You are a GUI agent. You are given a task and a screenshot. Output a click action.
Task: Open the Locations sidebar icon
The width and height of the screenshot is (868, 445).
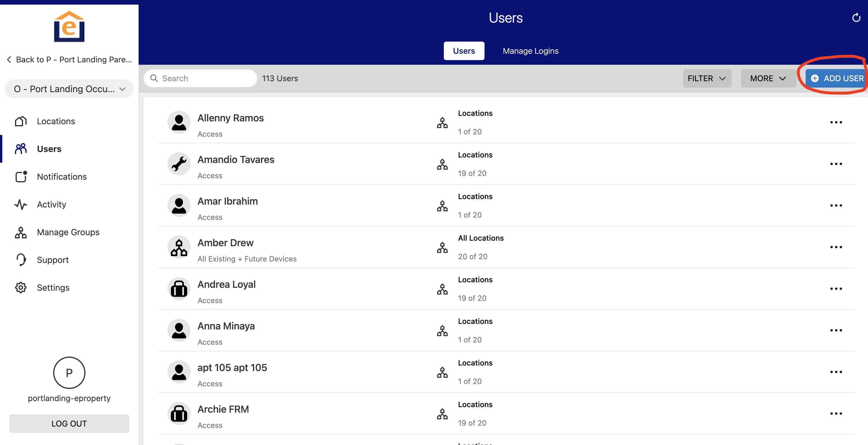(21, 121)
